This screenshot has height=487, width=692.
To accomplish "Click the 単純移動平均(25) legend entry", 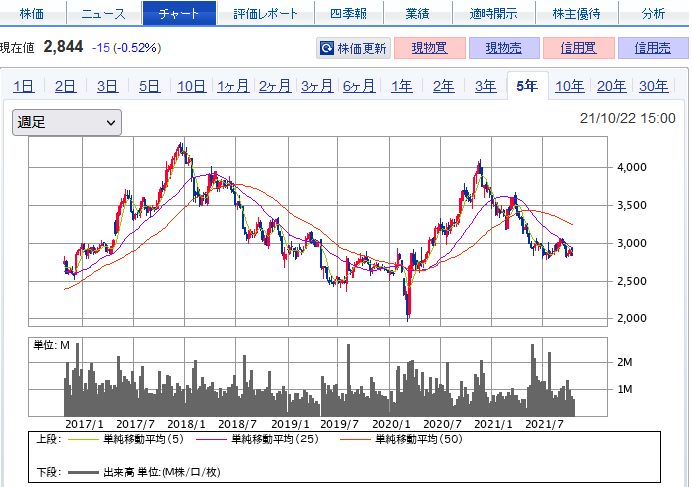I will point(257,439).
